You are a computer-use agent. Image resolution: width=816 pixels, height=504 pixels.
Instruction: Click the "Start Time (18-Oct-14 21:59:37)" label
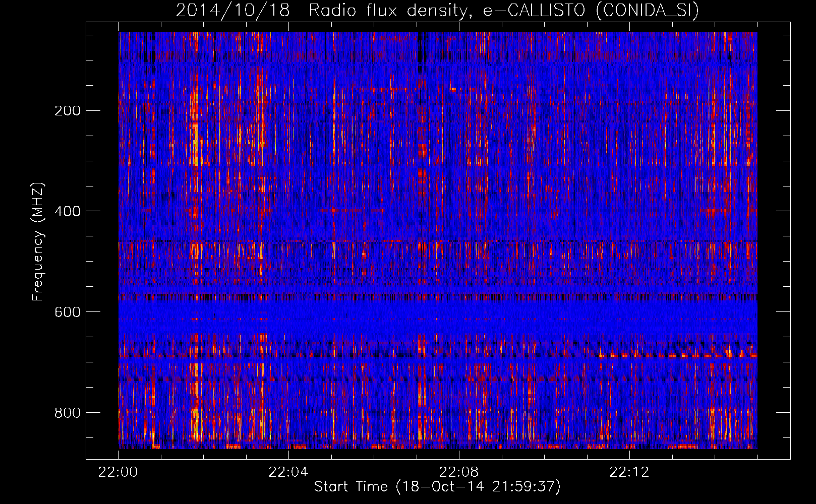(x=437, y=487)
